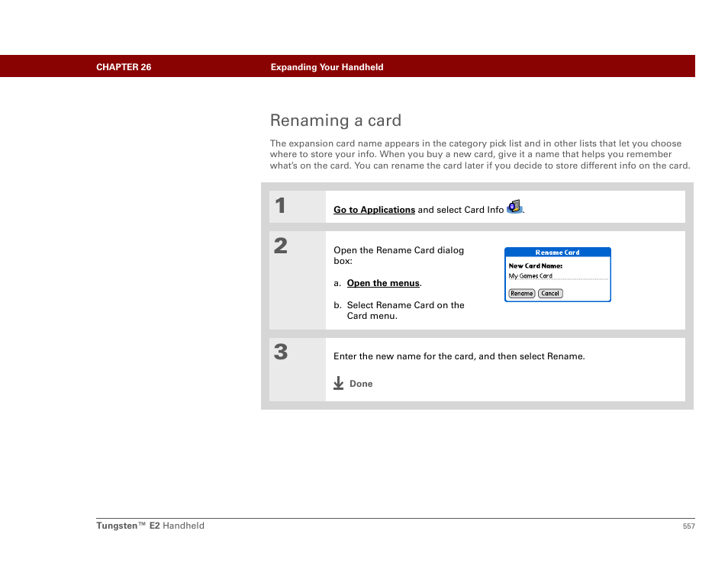Click the 'Renaming a card' heading

pyautogui.click(x=336, y=121)
